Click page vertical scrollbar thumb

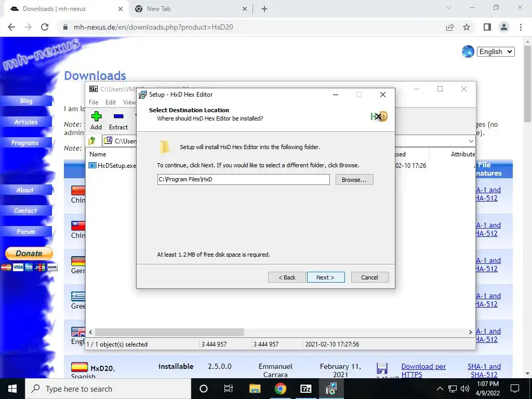pyautogui.click(x=528, y=83)
